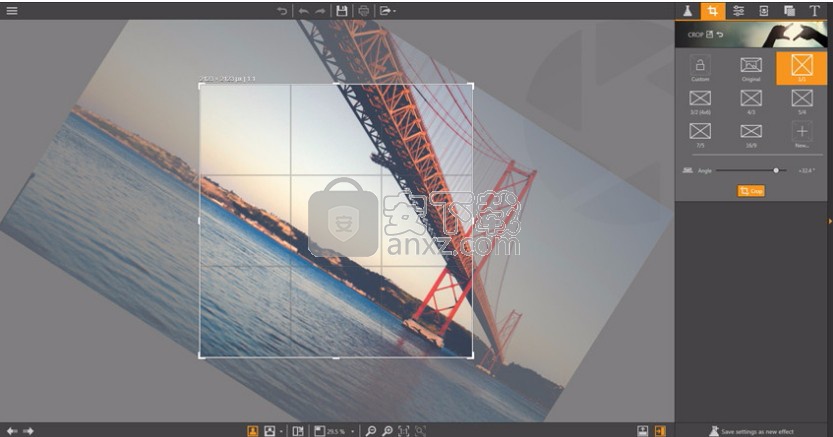The image size is (833, 437).
Task: Click the bottom-left crop corner handle
Action: coord(201,356)
